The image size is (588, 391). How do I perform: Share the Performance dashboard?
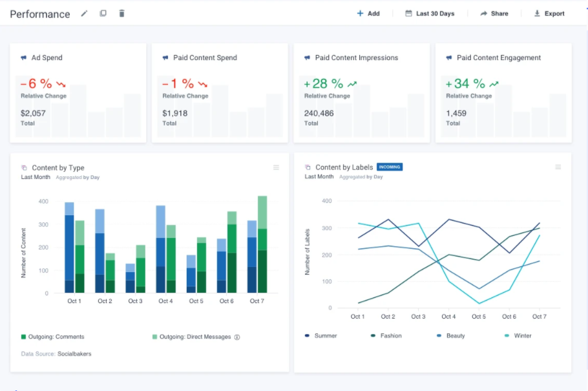tap(494, 14)
